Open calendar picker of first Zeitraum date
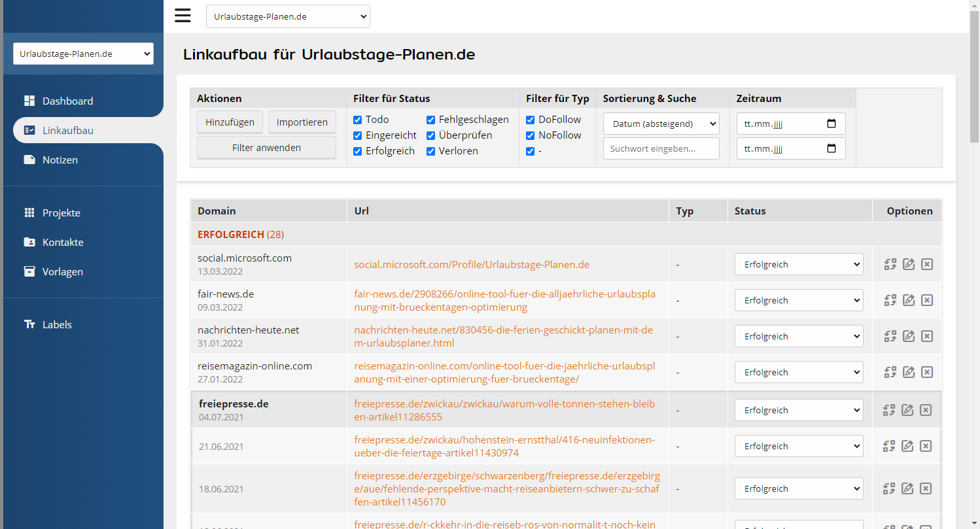The width and height of the screenshot is (980, 529). tap(831, 124)
